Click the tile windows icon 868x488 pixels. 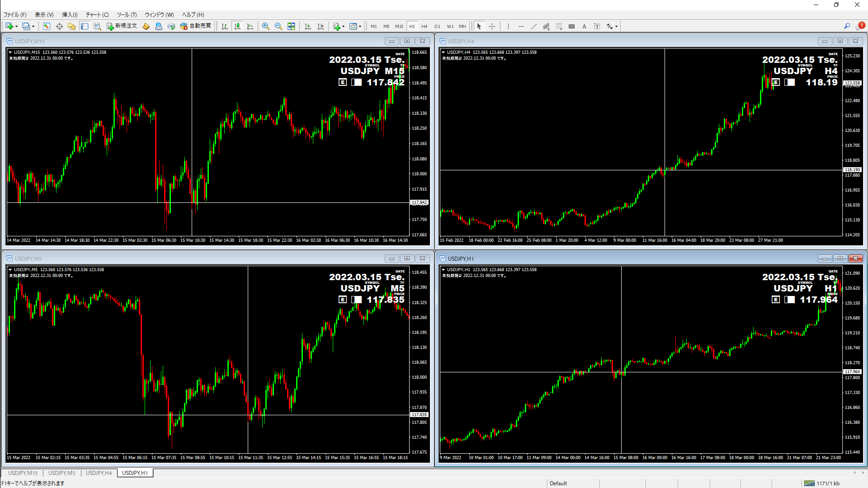coord(291,26)
